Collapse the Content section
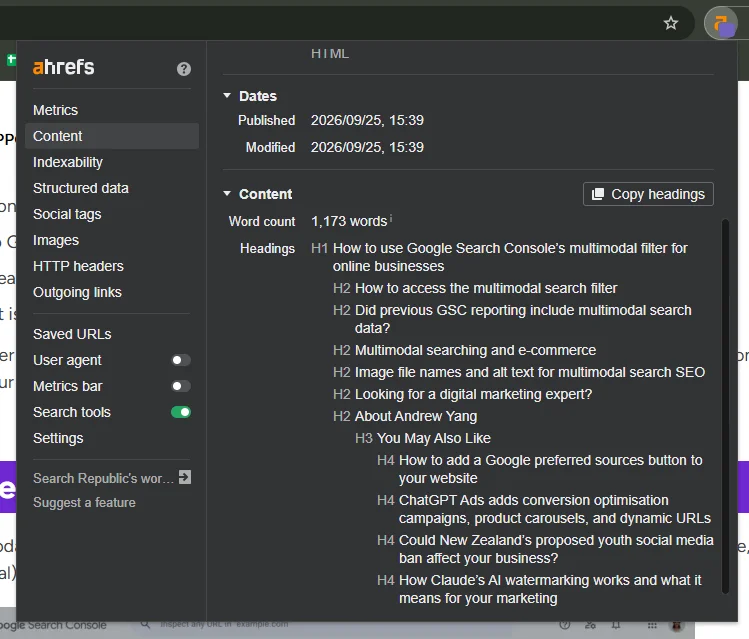Image resolution: width=749 pixels, height=639 pixels. [227, 193]
